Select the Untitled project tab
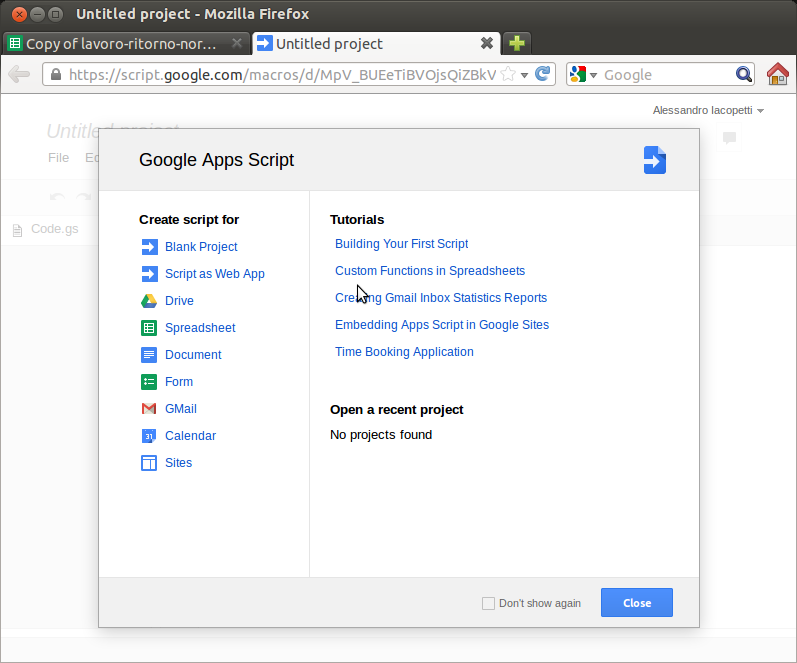This screenshot has width=797, height=663. (376, 43)
